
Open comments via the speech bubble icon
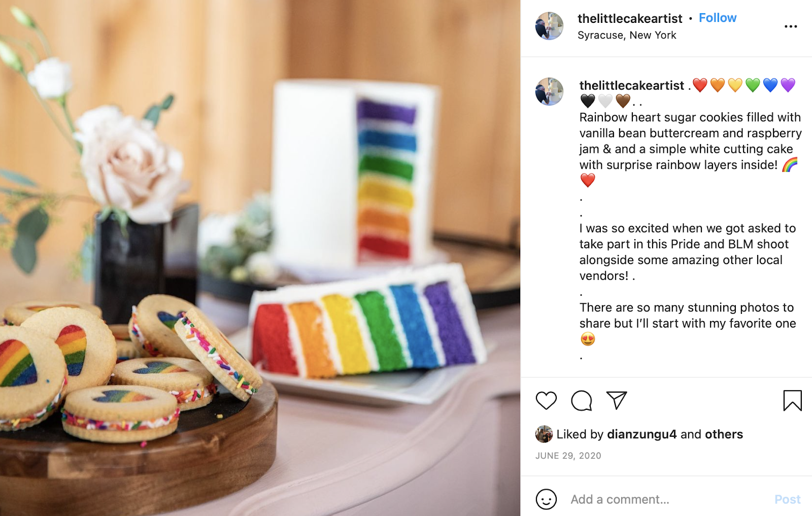582,401
